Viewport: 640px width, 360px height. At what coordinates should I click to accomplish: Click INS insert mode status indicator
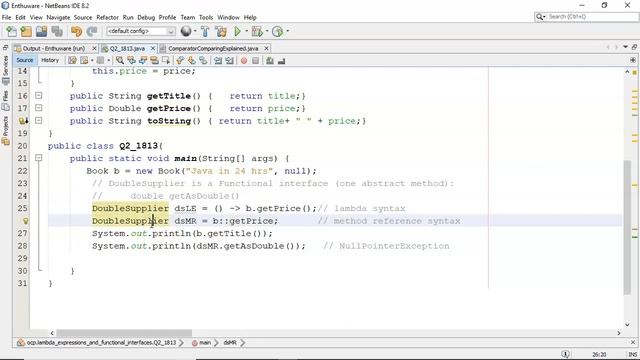633,354
